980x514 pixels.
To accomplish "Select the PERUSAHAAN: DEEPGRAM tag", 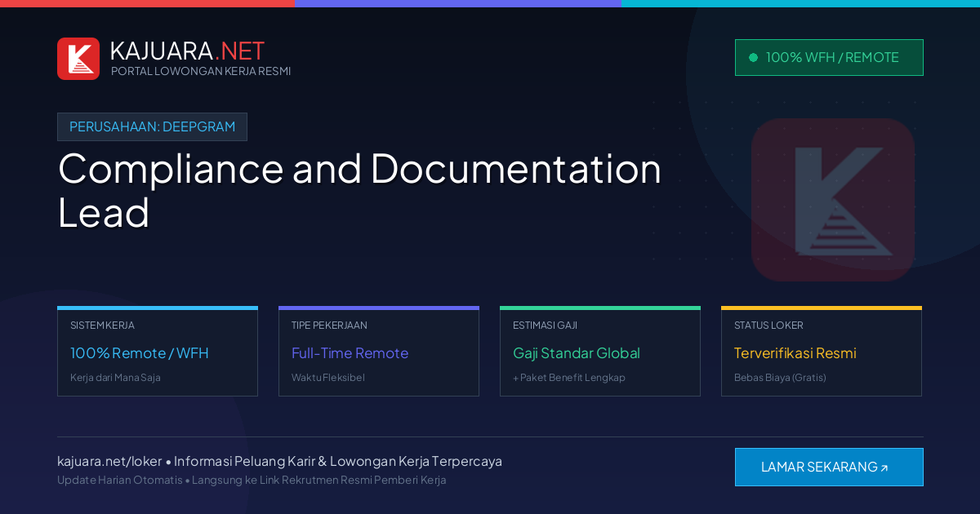I will (x=152, y=126).
